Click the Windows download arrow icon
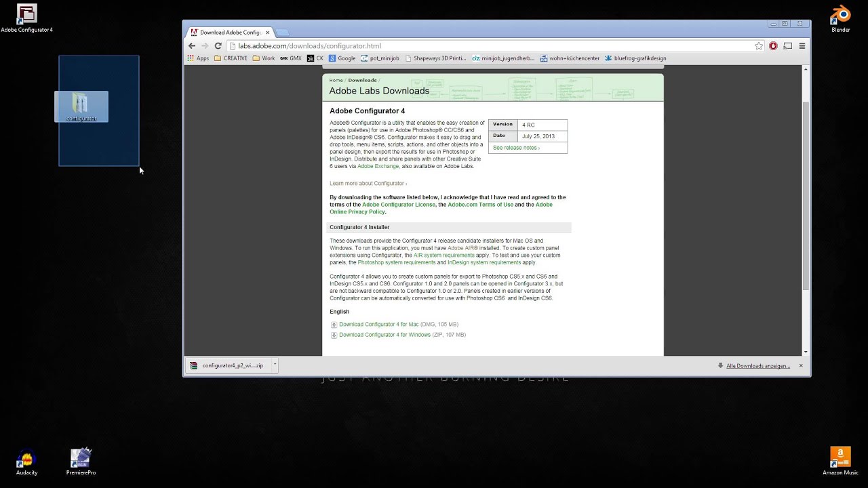Image resolution: width=868 pixels, height=488 pixels. pos(334,335)
